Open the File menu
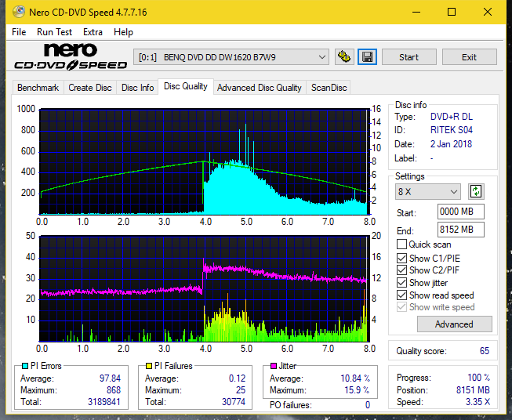Viewport: 512px width, 420px height. (19, 32)
